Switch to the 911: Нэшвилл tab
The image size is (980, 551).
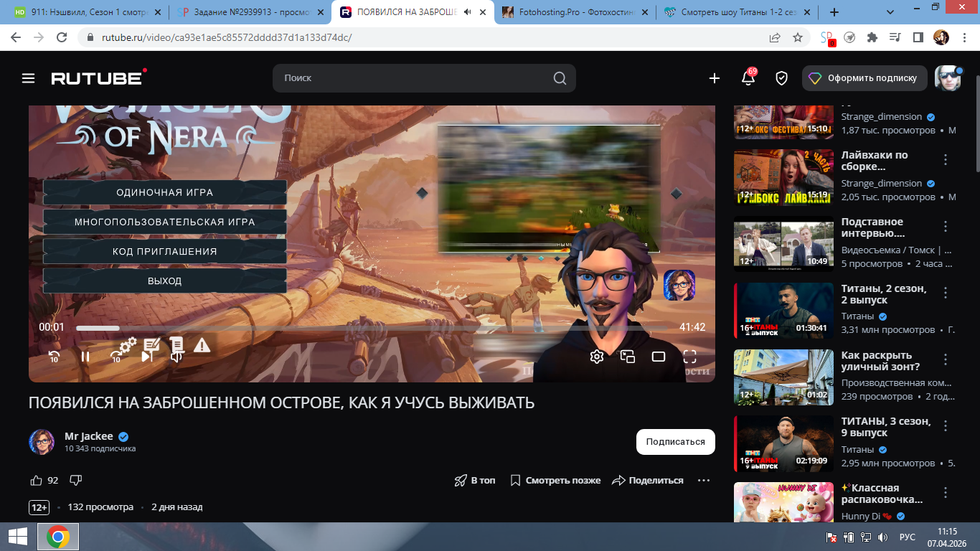(88, 12)
